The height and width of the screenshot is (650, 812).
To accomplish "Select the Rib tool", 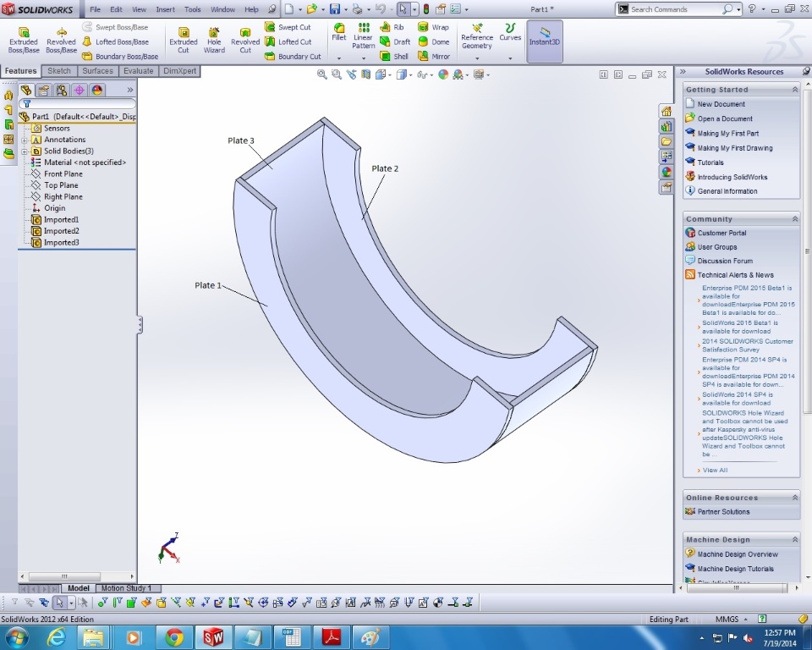I will (x=392, y=27).
